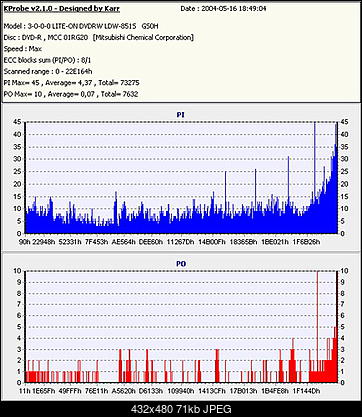Viewport: 362px width, 417px height.
Task: Click the Speed : Max text
Action: (x=23, y=49)
